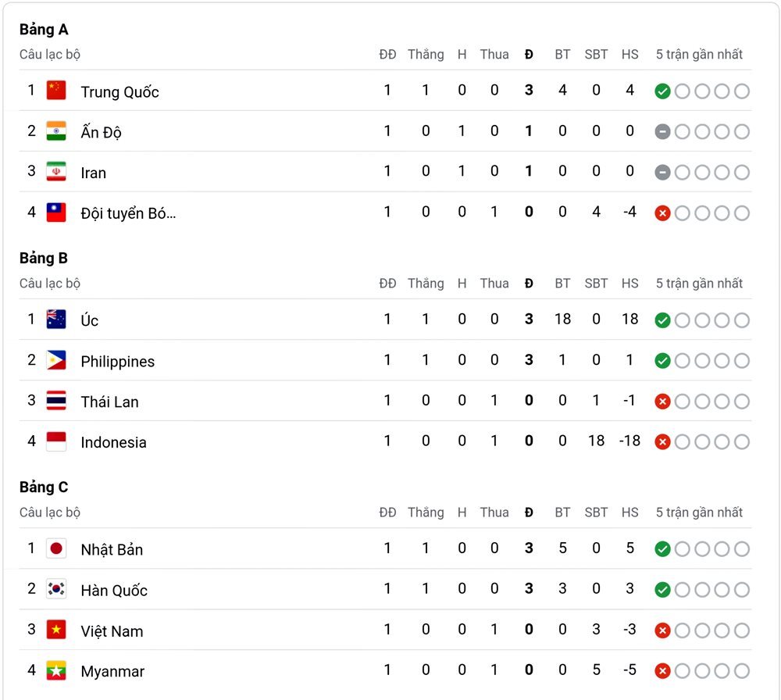
Task: Open the Thái Lan team link
Action: tap(109, 402)
